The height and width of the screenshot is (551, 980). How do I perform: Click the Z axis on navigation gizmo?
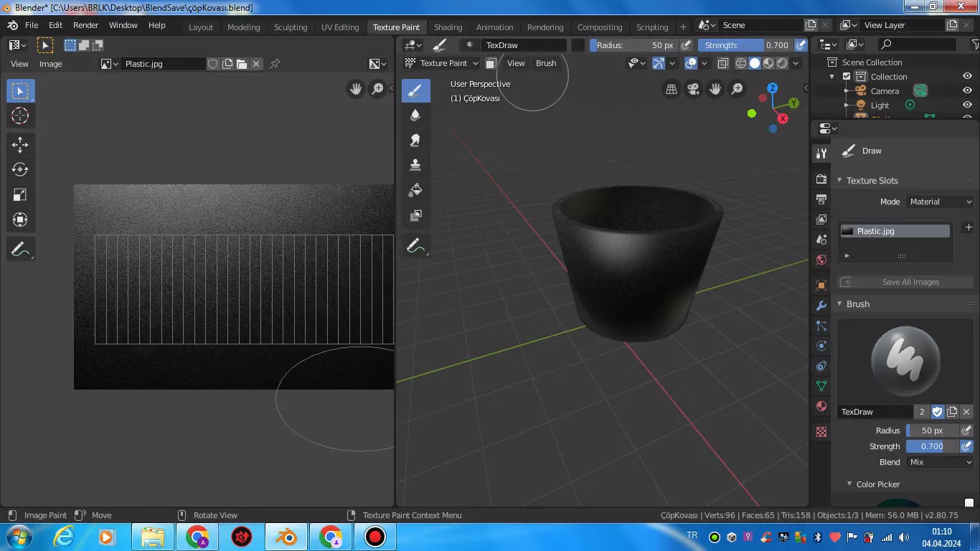(773, 88)
